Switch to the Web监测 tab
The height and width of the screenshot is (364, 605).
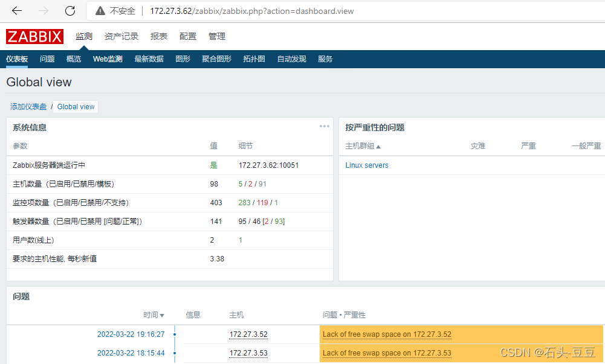[x=108, y=59]
